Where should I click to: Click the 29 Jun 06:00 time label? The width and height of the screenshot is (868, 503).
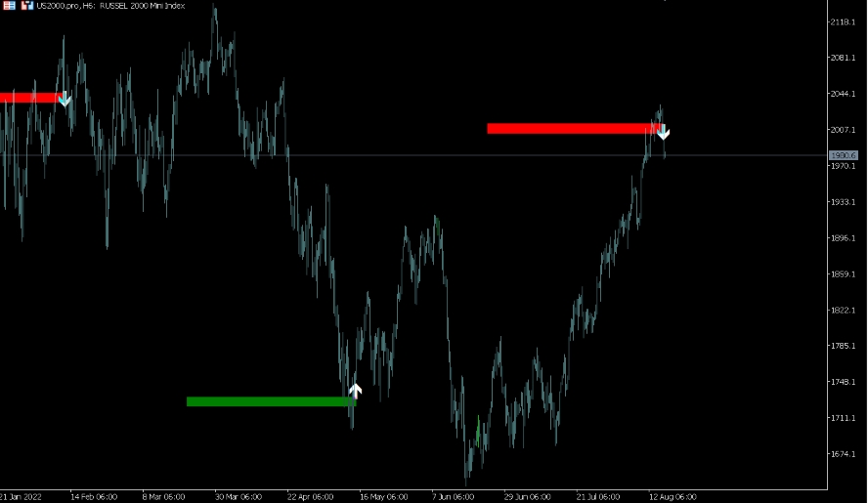527,497
